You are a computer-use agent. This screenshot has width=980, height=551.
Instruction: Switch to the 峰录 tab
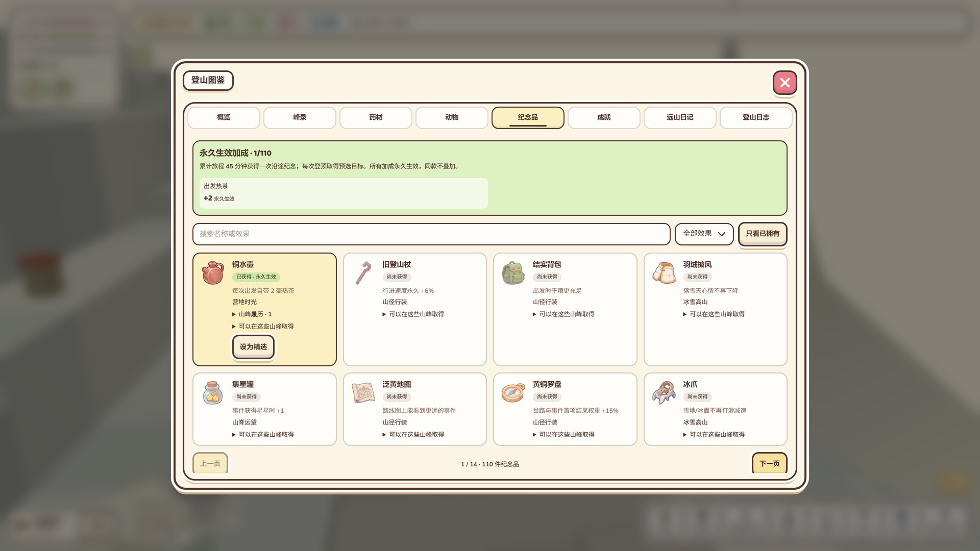tap(300, 117)
